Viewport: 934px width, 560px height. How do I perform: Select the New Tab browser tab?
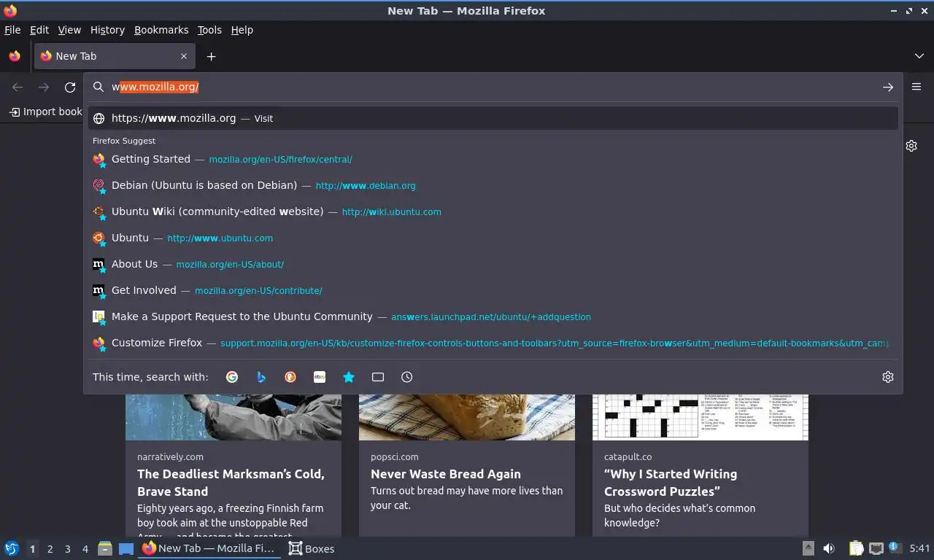click(x=114, y=56)
